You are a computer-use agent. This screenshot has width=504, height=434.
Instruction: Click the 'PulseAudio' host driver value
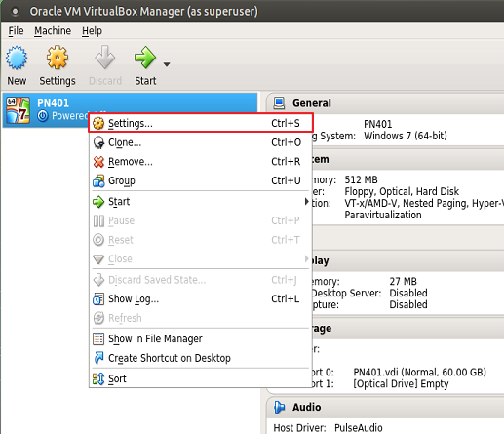359,428
